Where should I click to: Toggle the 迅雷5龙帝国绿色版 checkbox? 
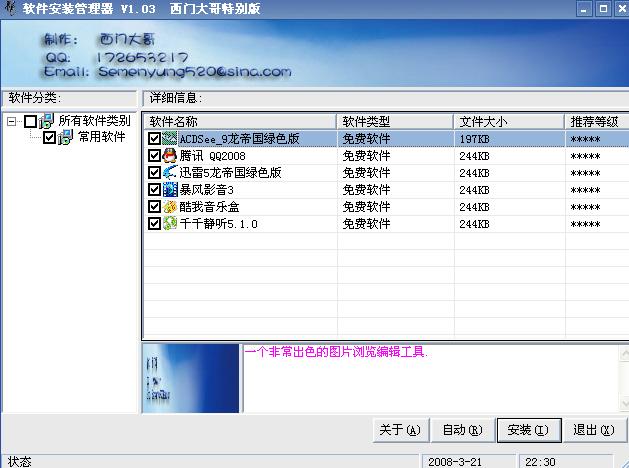click(x=154, y=172)
